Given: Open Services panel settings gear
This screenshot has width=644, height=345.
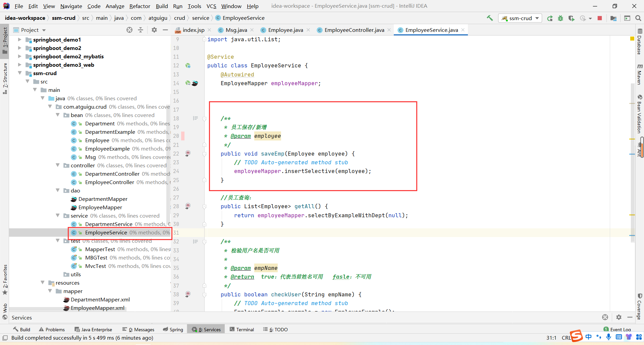Looking at the screenshot, I should pyautogui.click(x=619, y=317).
